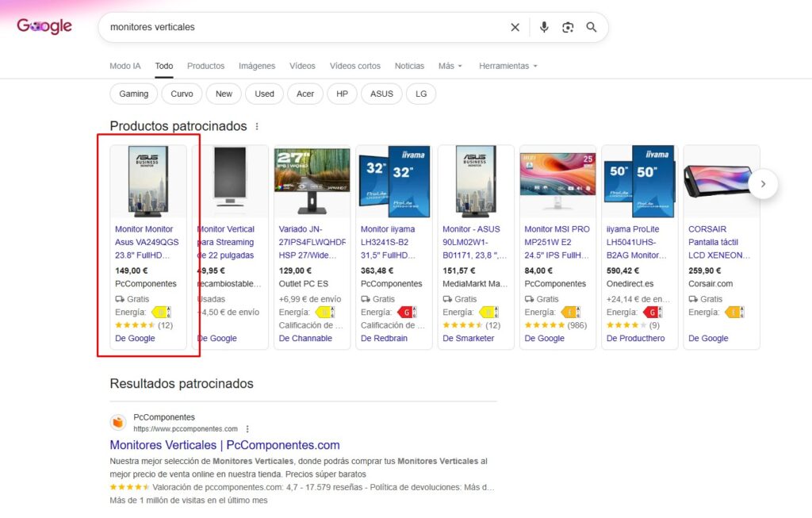Open Variado JN-27IPS4FLWQHDR monitor image
Viewport: 812px width, 518px height.
point(312,181)
